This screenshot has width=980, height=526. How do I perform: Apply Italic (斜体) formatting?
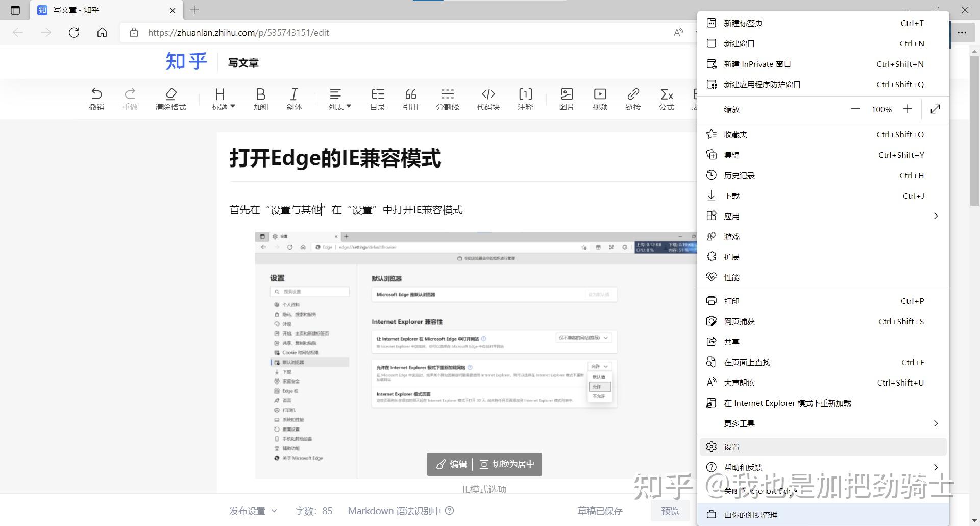click(294, 99)
